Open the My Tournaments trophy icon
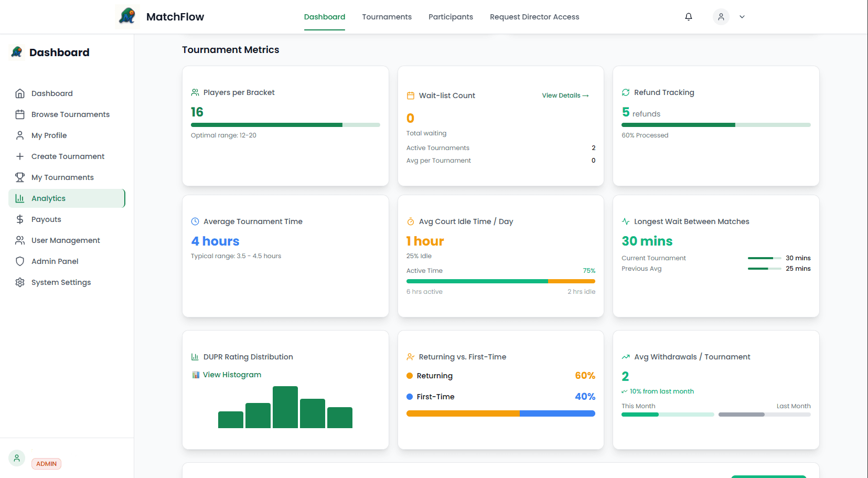 pyautogui.click(x=19, y=177)
